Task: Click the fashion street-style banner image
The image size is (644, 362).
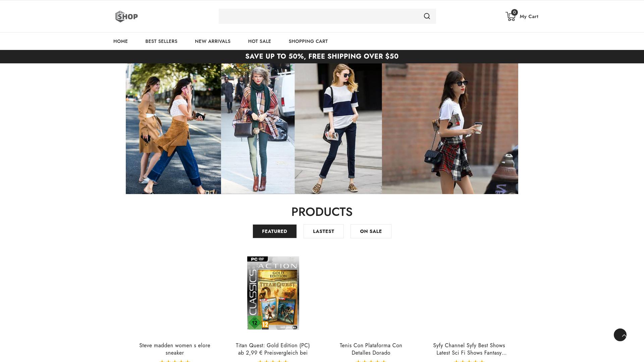Action: tap(322, 128)
